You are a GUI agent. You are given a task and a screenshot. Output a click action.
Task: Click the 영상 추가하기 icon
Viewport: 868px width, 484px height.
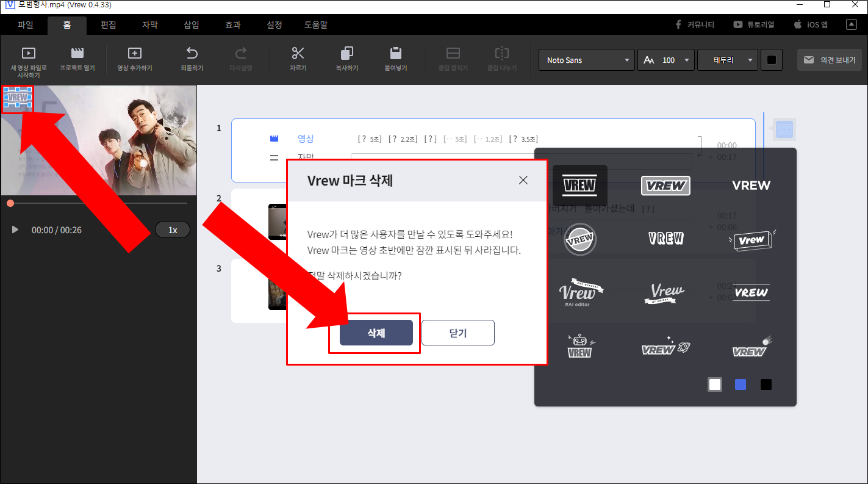[135, 53]
